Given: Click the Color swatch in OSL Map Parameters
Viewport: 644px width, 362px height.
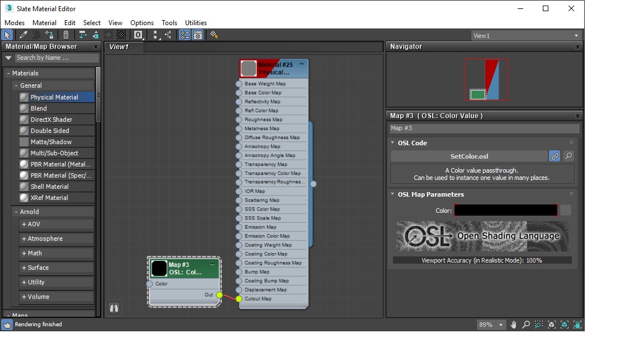Looking at the screenshot, I should [x=506, y=209].
